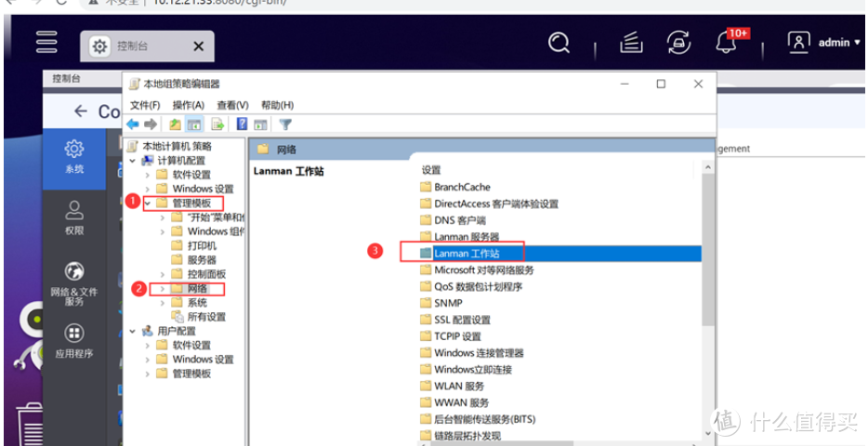
Task: Toggle the show/hide action pane toolbar icon
Action: (x=261, y=125)
